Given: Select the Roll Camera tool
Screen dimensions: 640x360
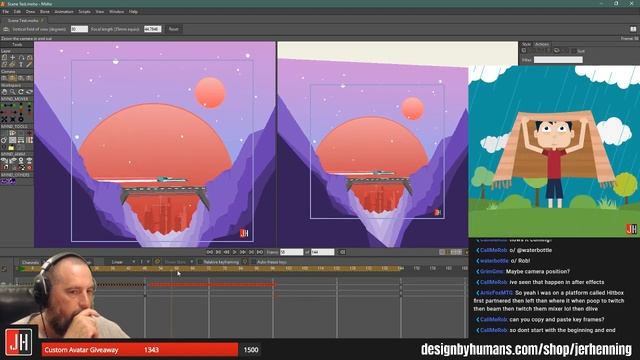Looking at the screenshot, I should [21, 78].
